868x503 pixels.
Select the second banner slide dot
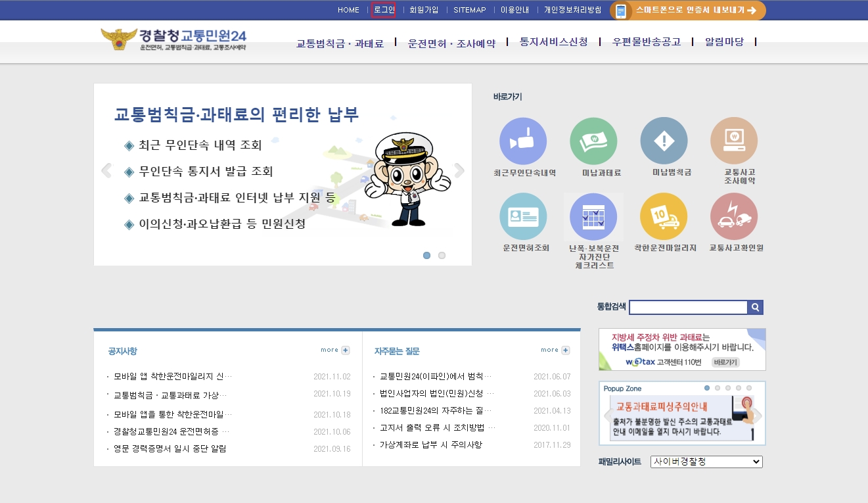point(442,255)
